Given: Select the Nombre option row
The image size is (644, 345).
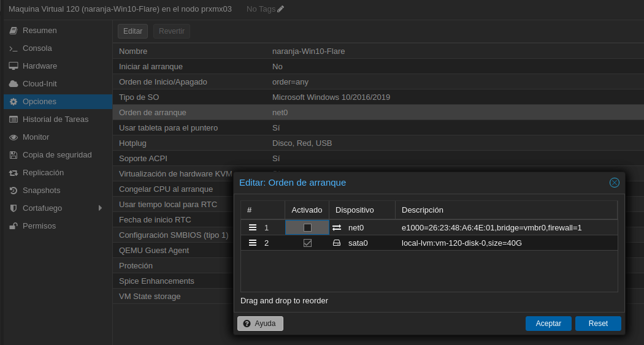Looking at the screenshot, I should [x=378, y=51].
